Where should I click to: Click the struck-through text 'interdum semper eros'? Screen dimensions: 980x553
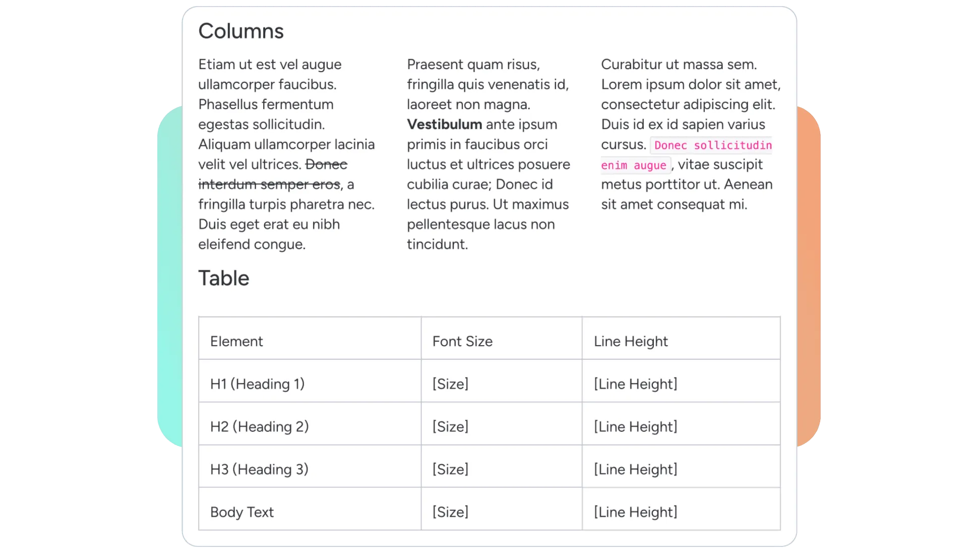tap(269, 185)
